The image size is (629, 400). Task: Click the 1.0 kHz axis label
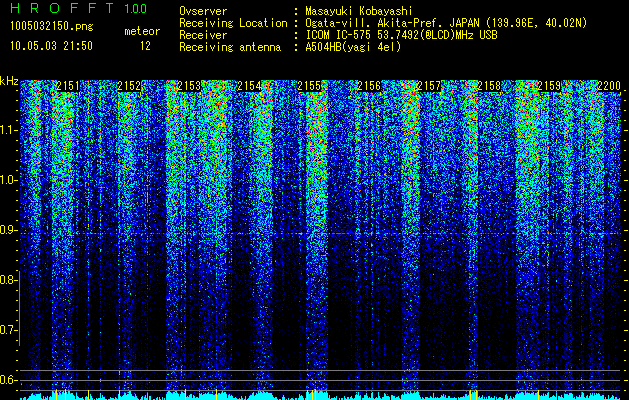pyautogui.click(x=7, y=180)
